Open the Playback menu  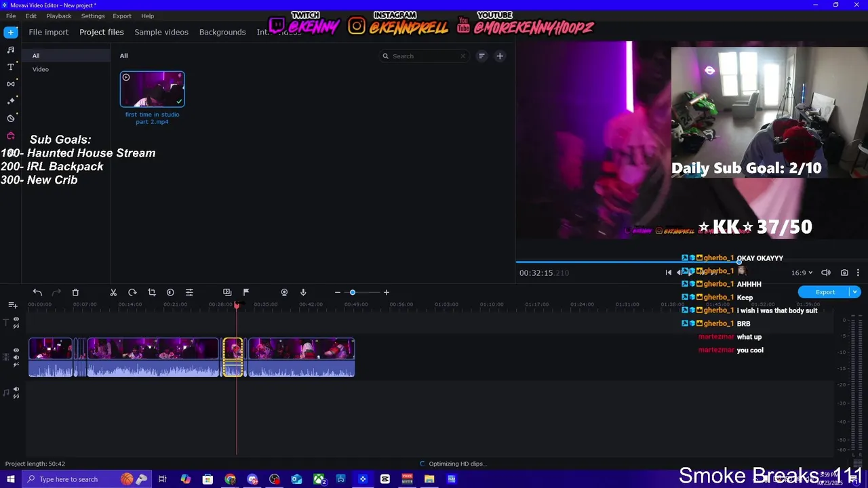pos(59,16)
